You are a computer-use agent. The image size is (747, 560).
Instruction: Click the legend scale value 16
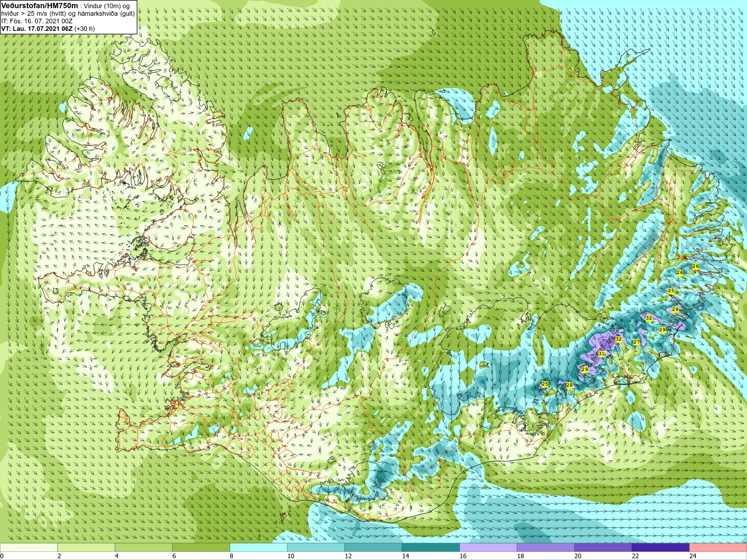(x=463, y=556)
